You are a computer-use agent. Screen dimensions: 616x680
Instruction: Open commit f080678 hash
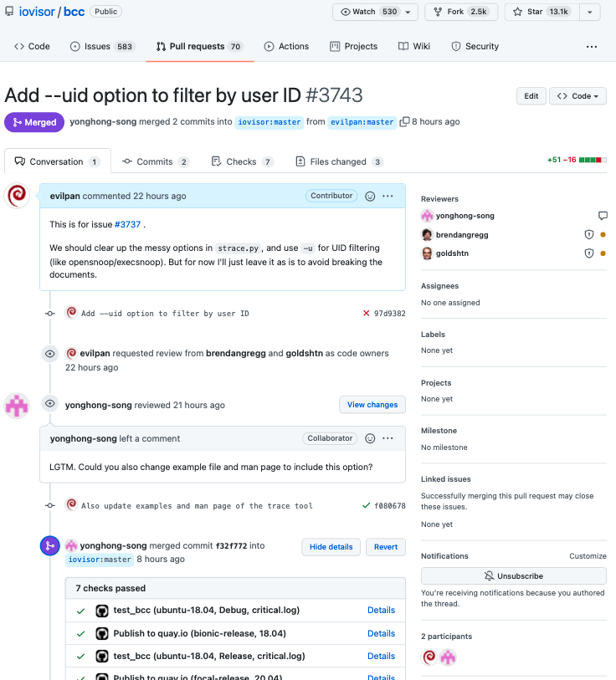click(x=390, y=506)
